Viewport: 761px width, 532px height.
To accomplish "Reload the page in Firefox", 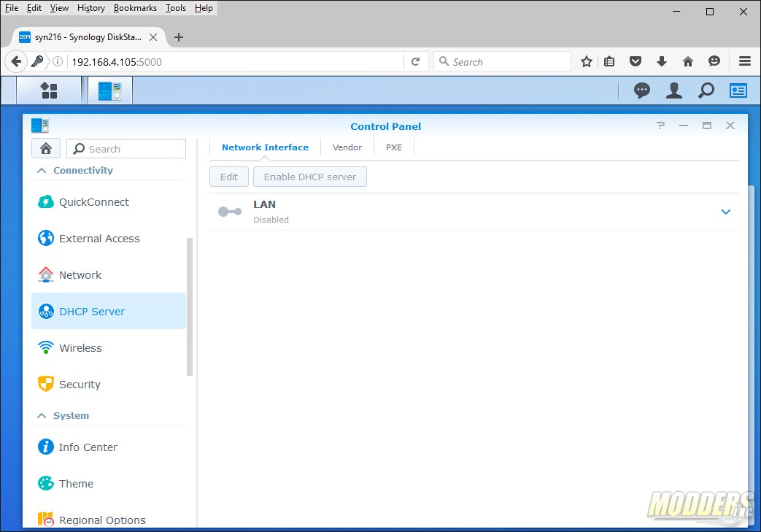I will (415, 61).
